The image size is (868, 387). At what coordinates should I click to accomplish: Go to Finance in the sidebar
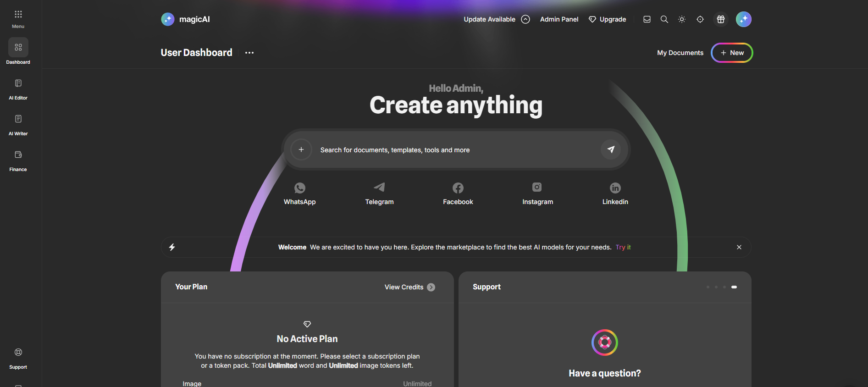click(x=18, y=160)
